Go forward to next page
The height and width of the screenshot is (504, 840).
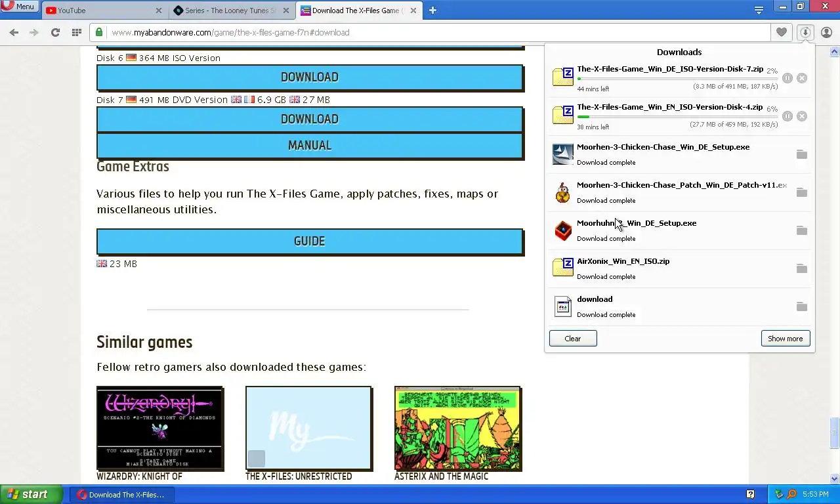click(34, 32)
